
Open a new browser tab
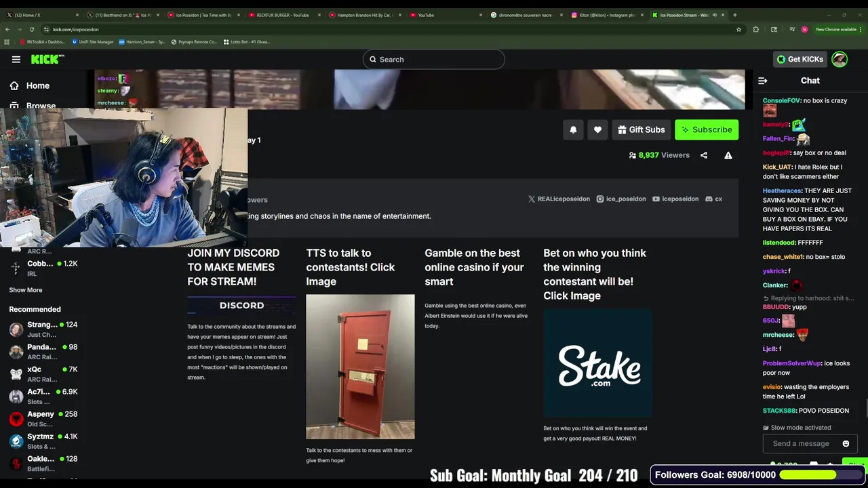pyautogui.click(x=735, y=15)
